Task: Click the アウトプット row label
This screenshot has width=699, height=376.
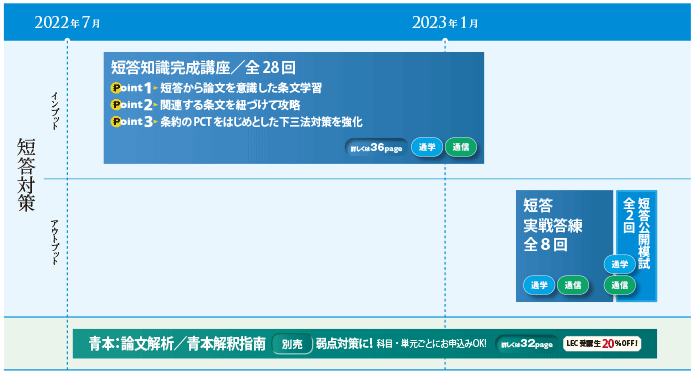Action: coord(55,242)
